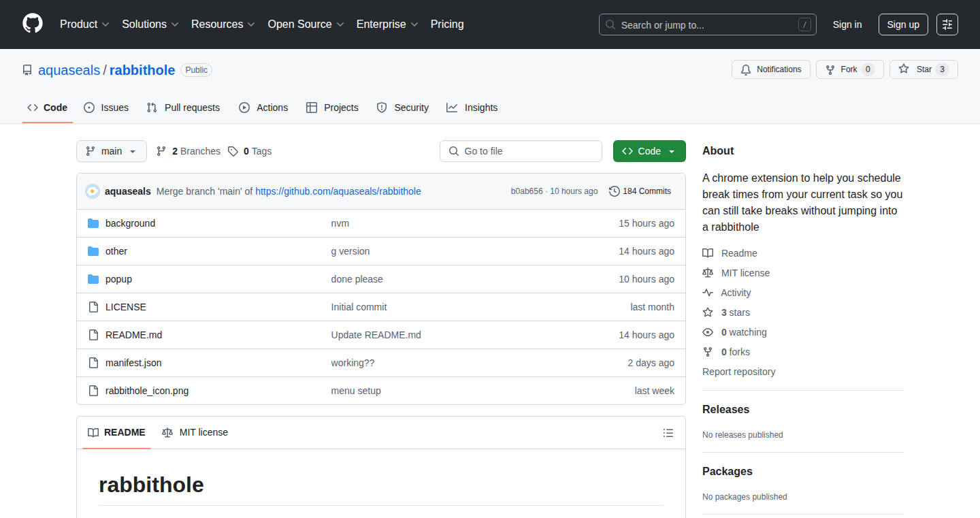Focus the Search or jump to field
Viewport: 980px width, 518px height.
point(708,25)
